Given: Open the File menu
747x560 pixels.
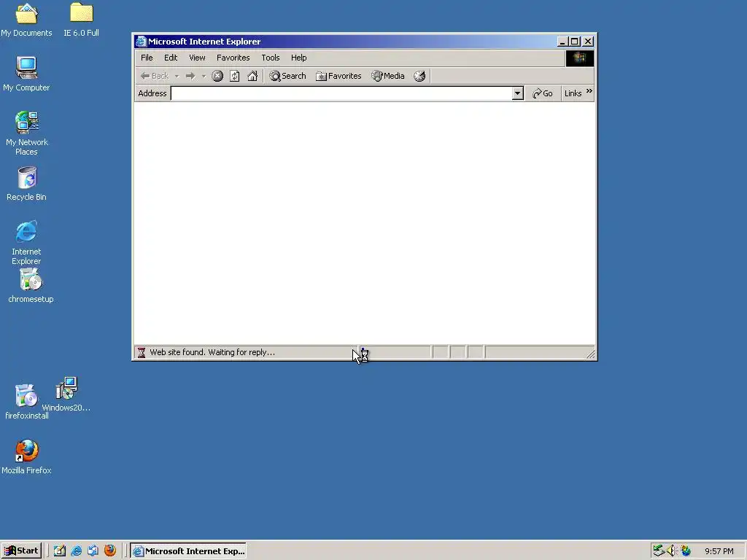Looking at the screenshot, I should (147, 58).
